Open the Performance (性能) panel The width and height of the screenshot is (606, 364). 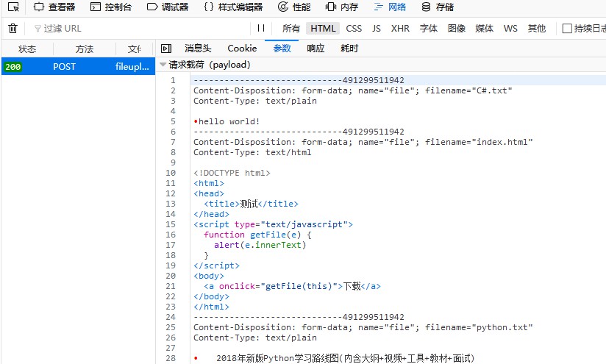(294, 7)
